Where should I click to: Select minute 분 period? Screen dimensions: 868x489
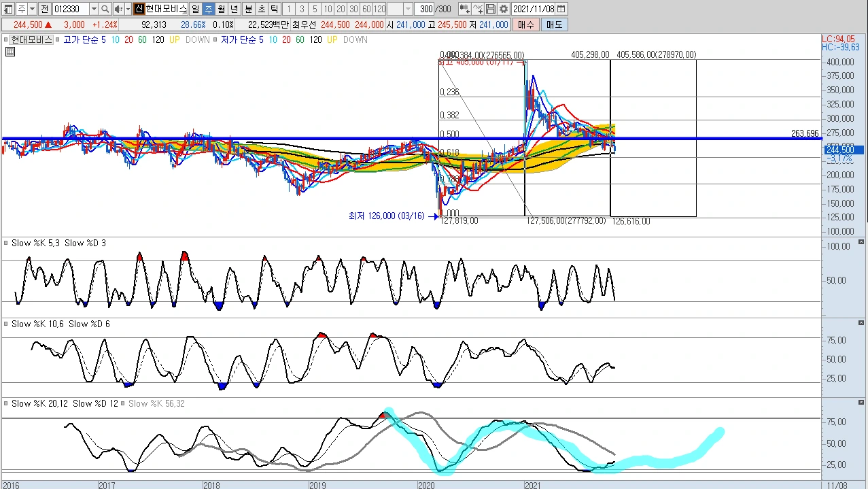coord(249,9)
